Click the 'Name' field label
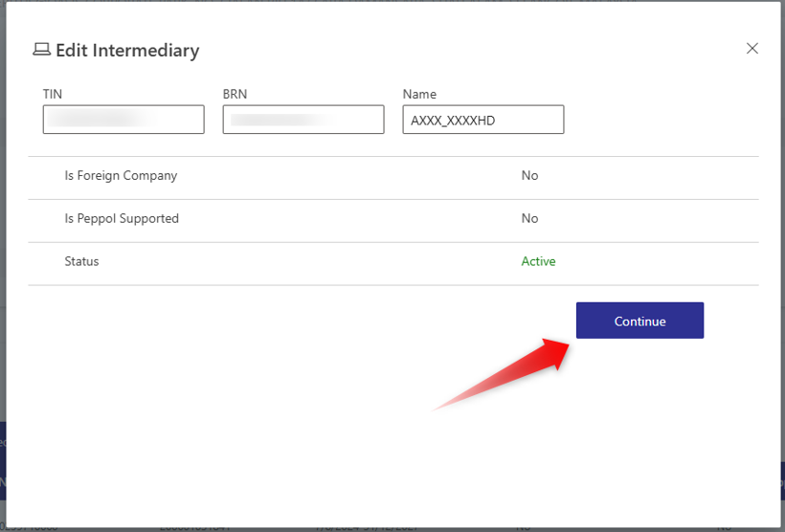The height and width of the screenshot is (532, 785). [419, 94]
